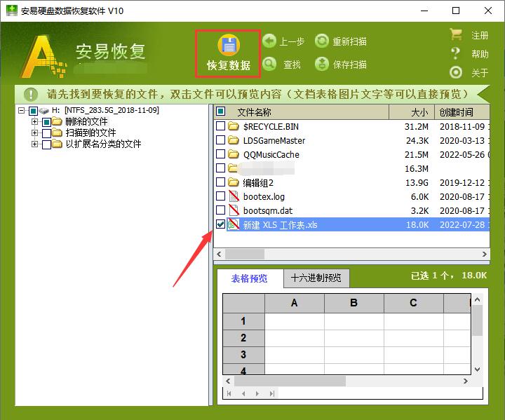This screenshot has height=420, width=505.
Task: Click the 以扩展名分类的文件 folder icon
Action: [57, 144]
